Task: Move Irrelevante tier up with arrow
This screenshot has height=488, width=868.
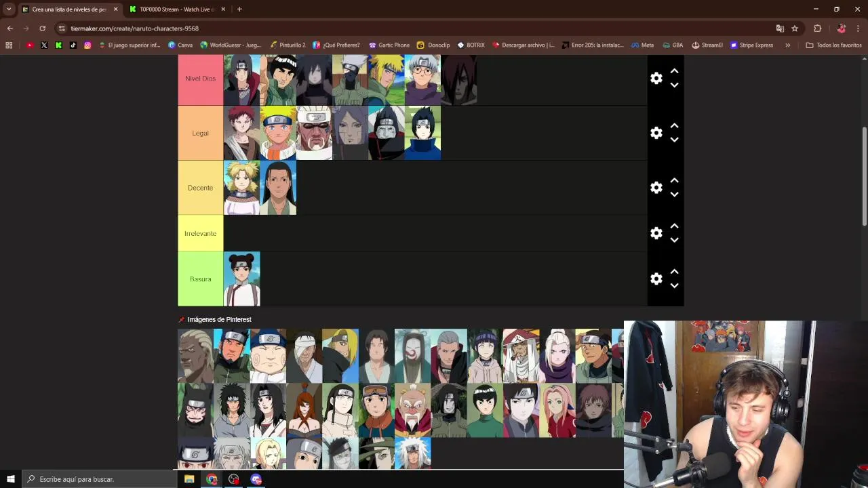Action: [x=674, y=226]
